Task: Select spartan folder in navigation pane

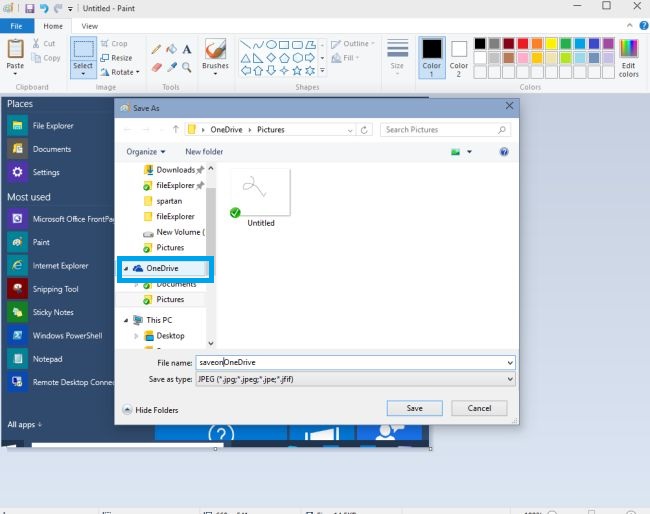Action: [169, 201]
